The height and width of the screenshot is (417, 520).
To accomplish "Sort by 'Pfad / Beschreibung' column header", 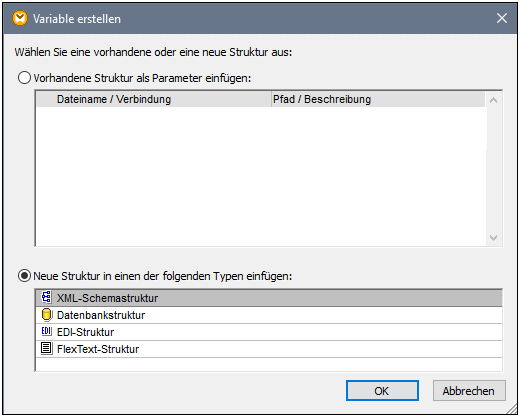I will [x=378, y=99].
